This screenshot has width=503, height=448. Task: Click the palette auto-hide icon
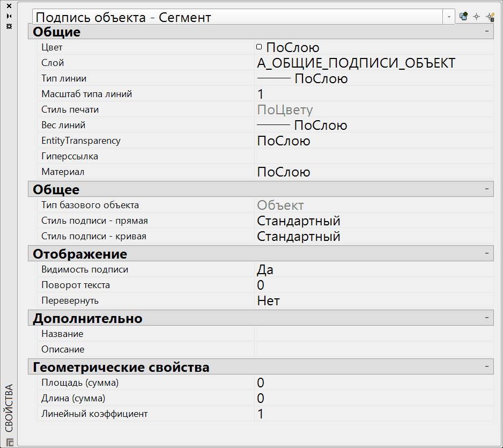coord(9,16)
